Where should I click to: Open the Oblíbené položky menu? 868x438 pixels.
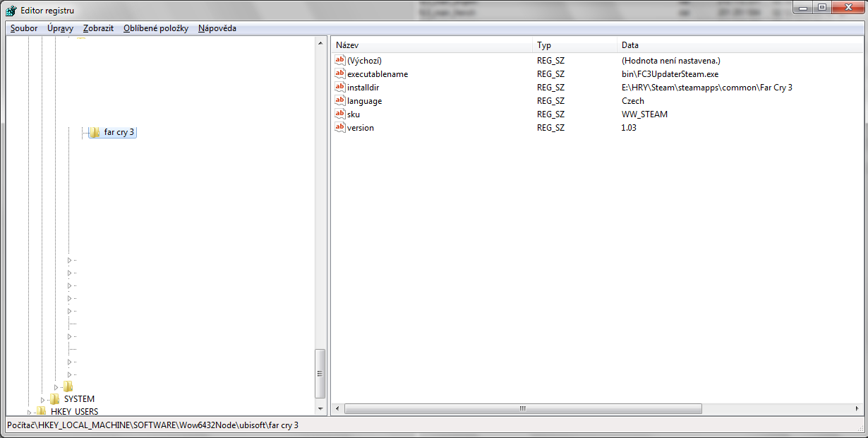coord(155,28)
